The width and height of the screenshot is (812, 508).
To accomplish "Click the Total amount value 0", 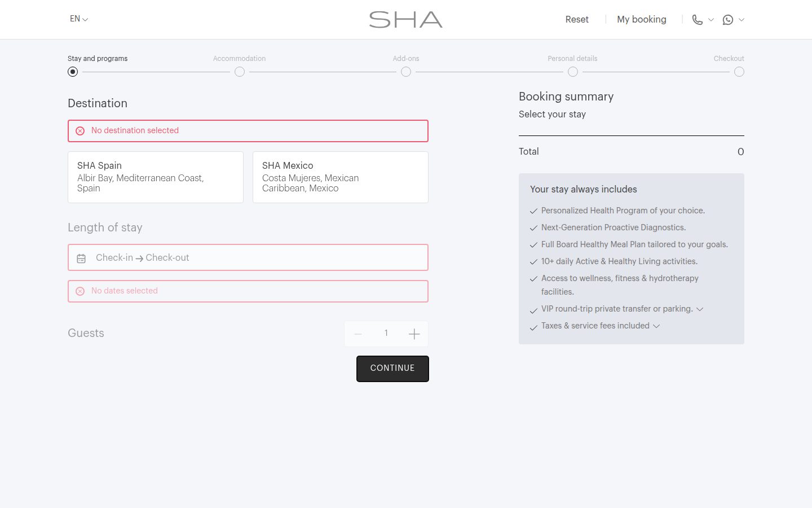I will point(741,152).
